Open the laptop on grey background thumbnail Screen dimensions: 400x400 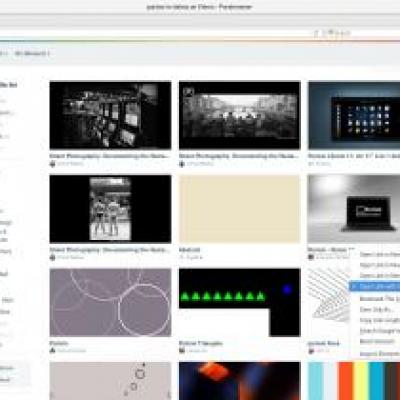point(354,209)
